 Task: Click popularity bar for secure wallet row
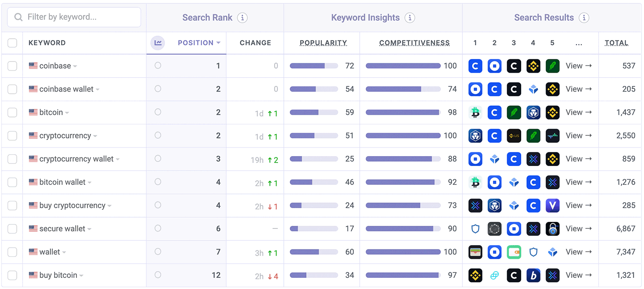click(314, 228)
